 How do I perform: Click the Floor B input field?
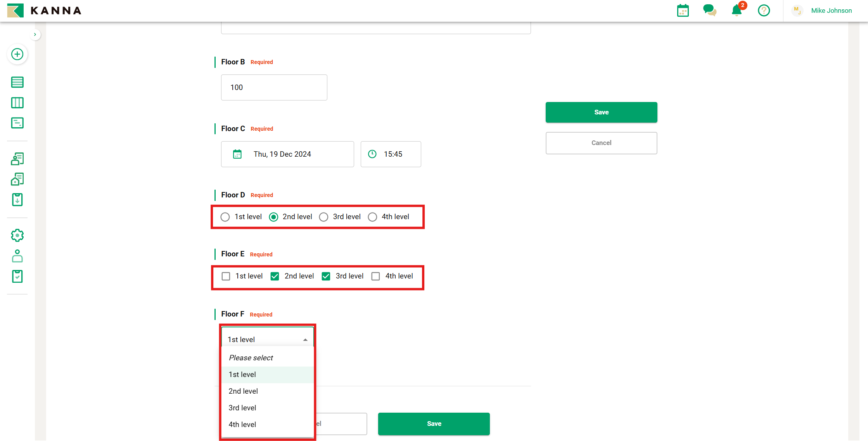coord(274,88)
